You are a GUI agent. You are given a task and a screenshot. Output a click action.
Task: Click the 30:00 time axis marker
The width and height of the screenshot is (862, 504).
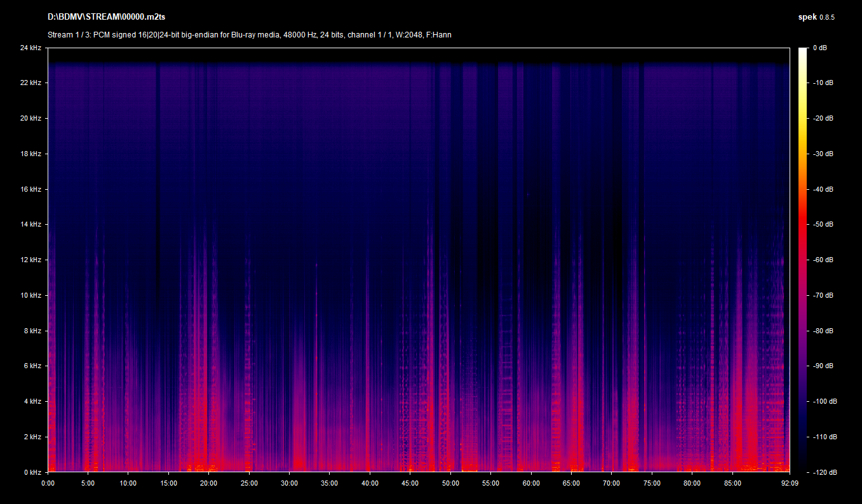pos(290,483)
